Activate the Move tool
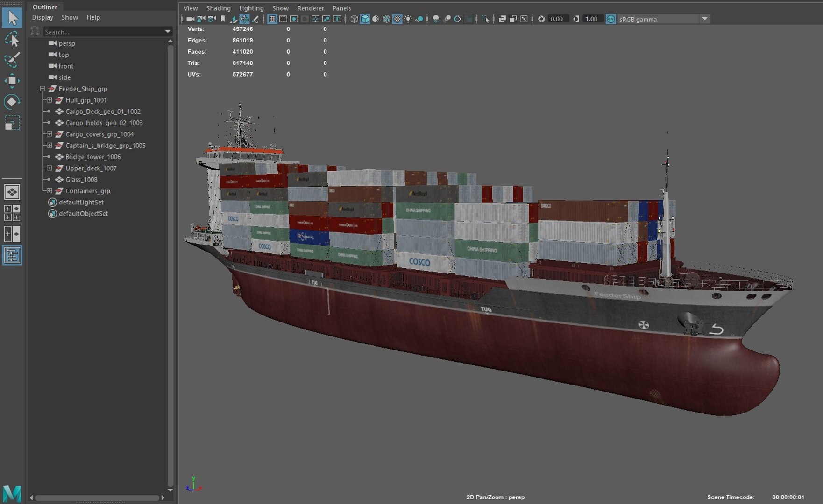 (x=12, y=81)
